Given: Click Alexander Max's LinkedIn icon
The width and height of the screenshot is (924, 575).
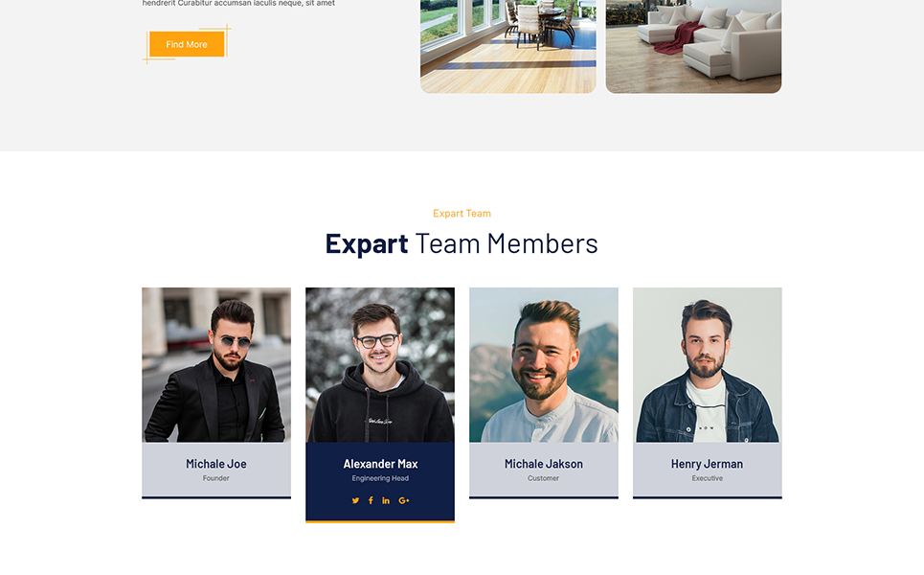Looking at the screenshot, I should (385, 500).
